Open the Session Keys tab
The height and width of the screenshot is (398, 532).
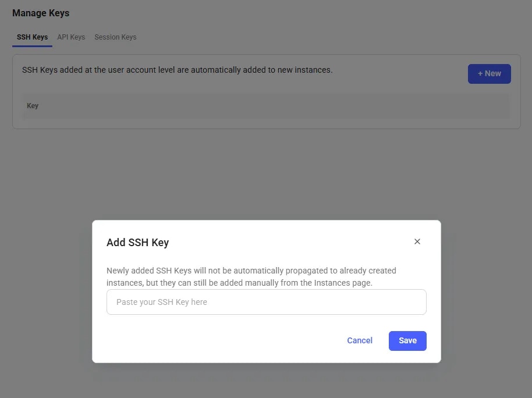(x=115, y=37)
